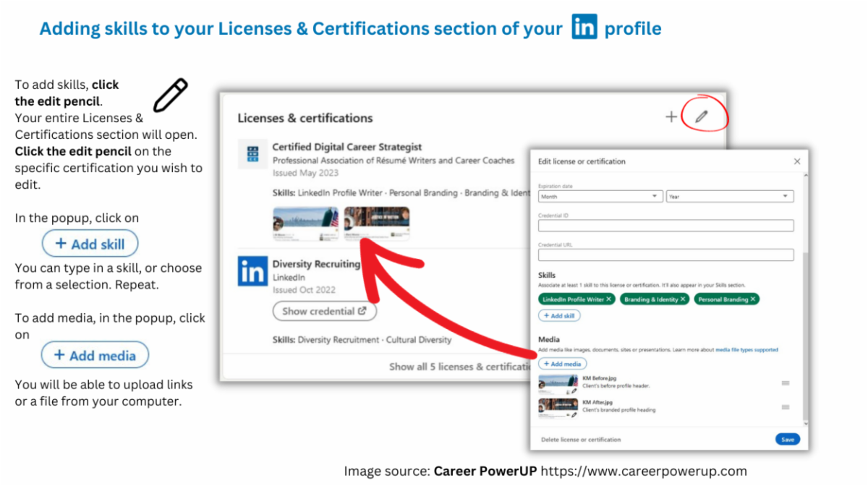Open the media file types supported link
The height and width of the screenshot is (486, 868).
[x=747, y=349]
